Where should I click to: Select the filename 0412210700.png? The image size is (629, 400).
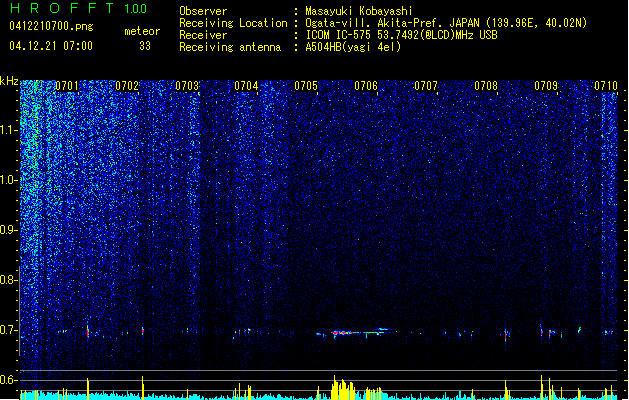[x=51, y=27]
